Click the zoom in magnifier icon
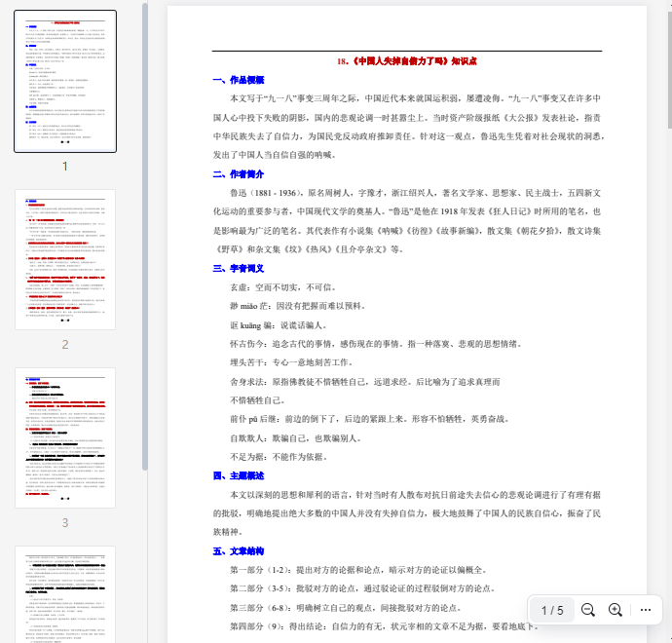Image resolution: width=672 pixels, height=643 pixels. click(x=616, y=610)
